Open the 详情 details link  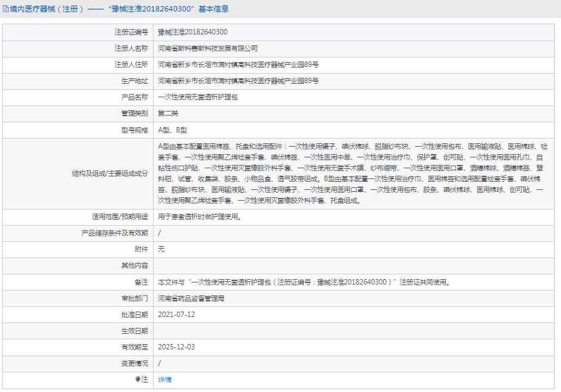click(164, 379)
